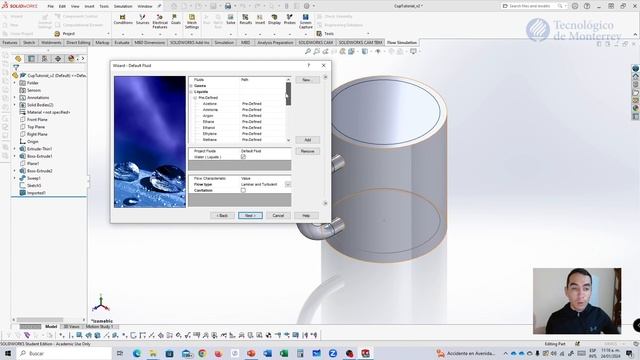Image resolution: width=640 pixels, height=360 pixels.
Task: Select Ethanol in the liquids list
Action: [209, 128]
